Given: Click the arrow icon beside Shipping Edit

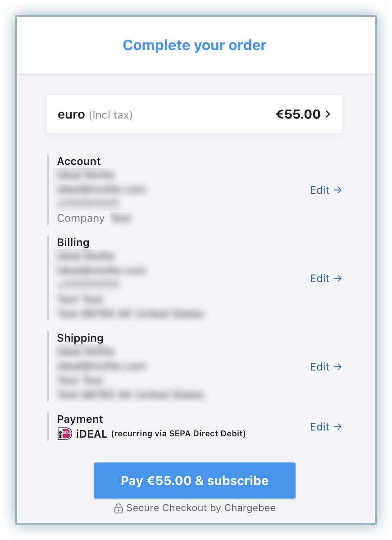Looking at the screenshot, I should (x=337, y=367).
